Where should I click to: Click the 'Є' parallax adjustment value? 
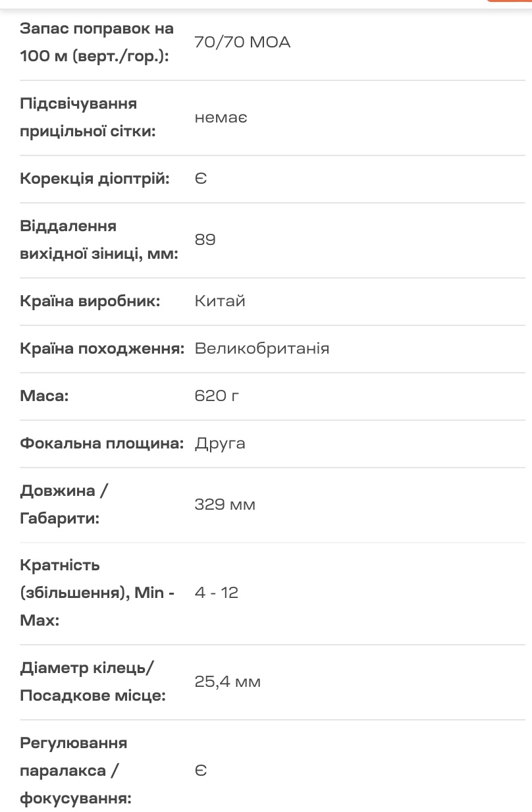(201, 771)
